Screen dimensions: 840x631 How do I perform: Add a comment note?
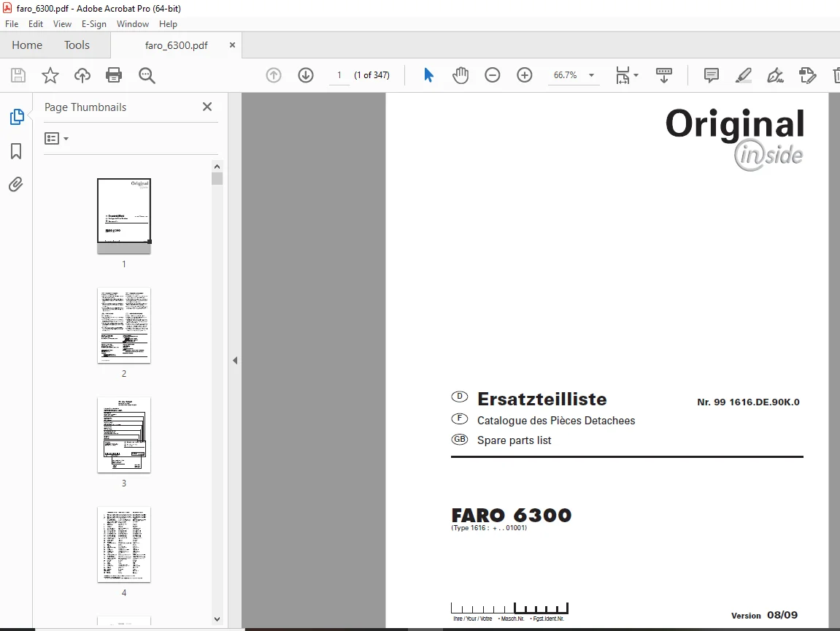coord(711,75)
